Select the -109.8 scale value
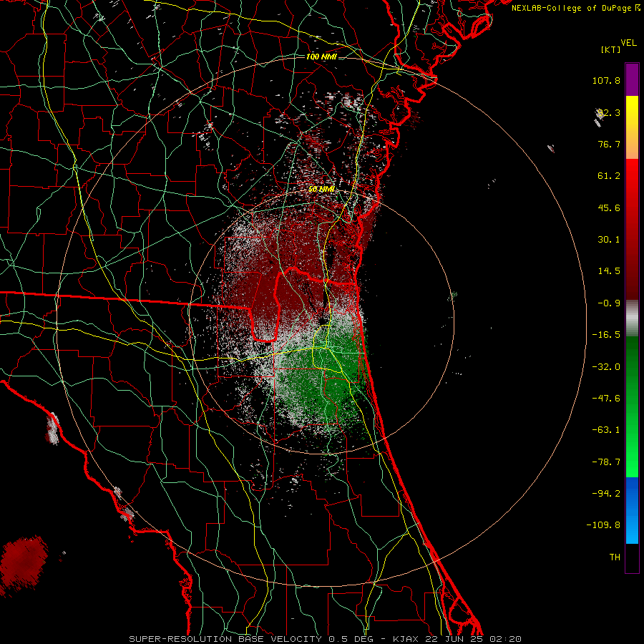 [x=604, y=525]
